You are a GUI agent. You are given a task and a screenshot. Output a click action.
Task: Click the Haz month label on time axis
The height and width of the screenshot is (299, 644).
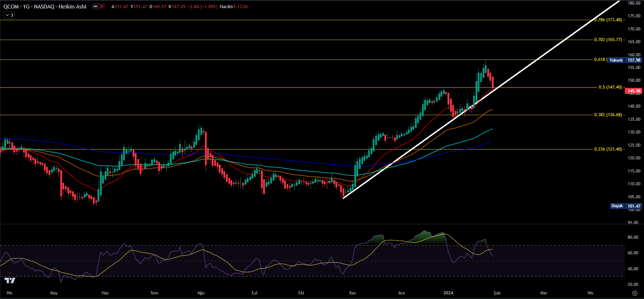pos(105,293)
